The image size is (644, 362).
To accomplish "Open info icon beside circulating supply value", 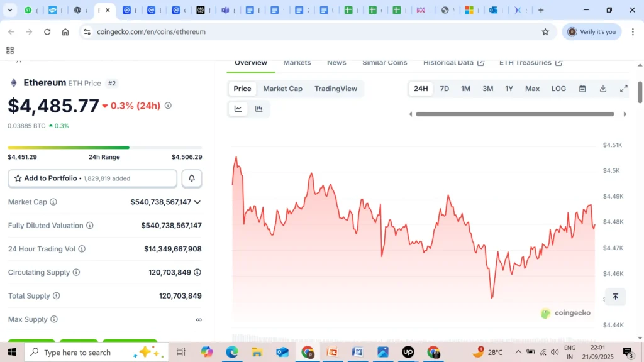I will [x=197, y=272].
